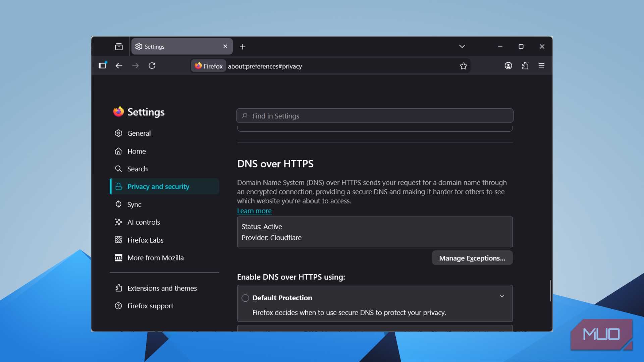
Task: Open the list all tabs chevron
Action: tap(462, 46)
